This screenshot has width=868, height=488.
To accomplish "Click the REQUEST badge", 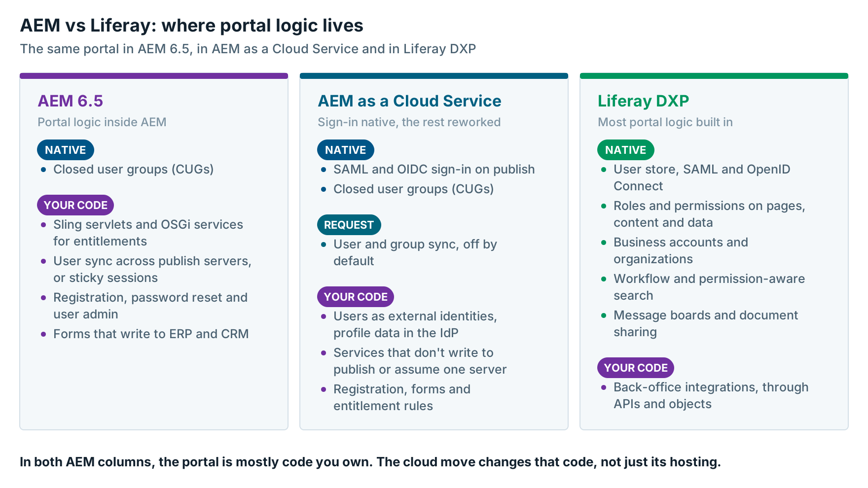I will [349, 225].
